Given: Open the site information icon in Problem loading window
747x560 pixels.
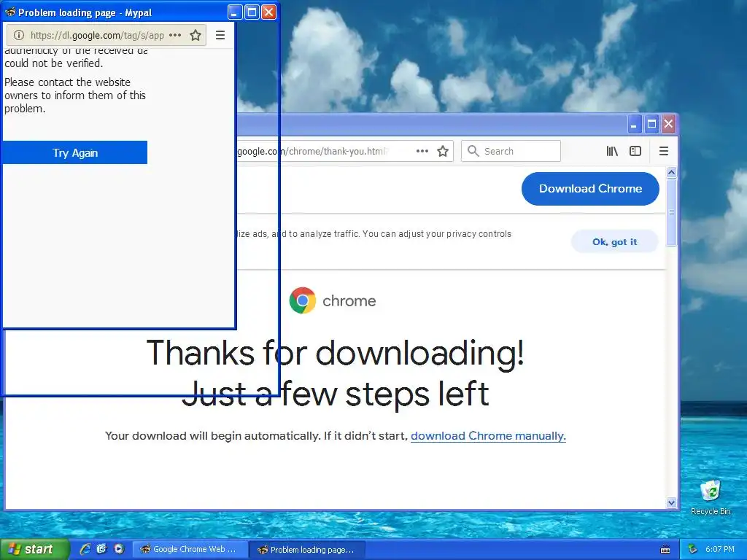Looking at the screenshot, I should 18,35.
